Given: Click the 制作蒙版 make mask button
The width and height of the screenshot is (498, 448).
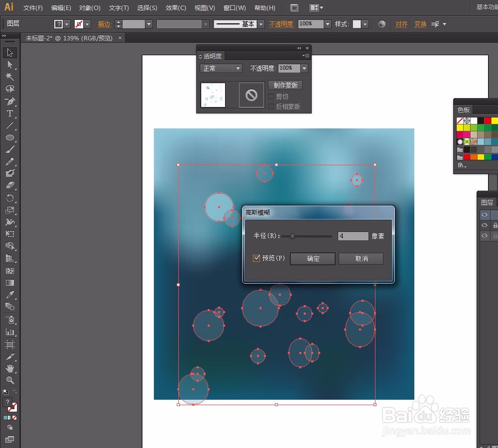Looking at the screenshot, I should [285, 85].
